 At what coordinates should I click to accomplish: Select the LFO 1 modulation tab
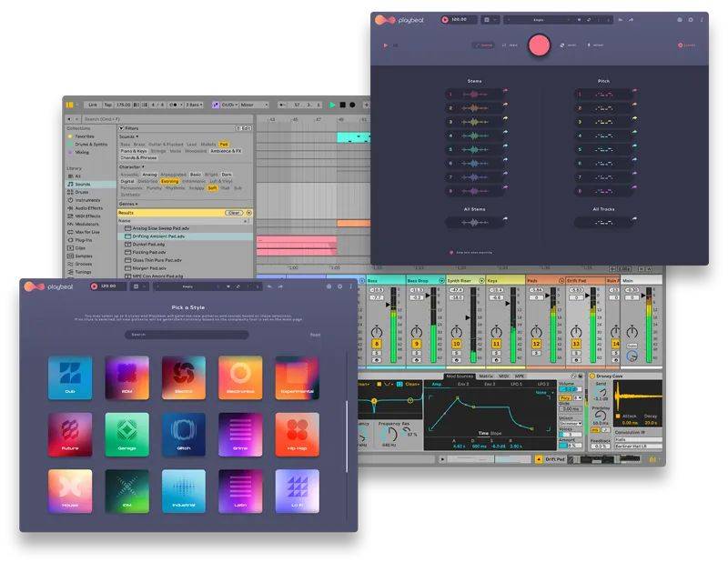pyautogui.click(x=516, y=385)
